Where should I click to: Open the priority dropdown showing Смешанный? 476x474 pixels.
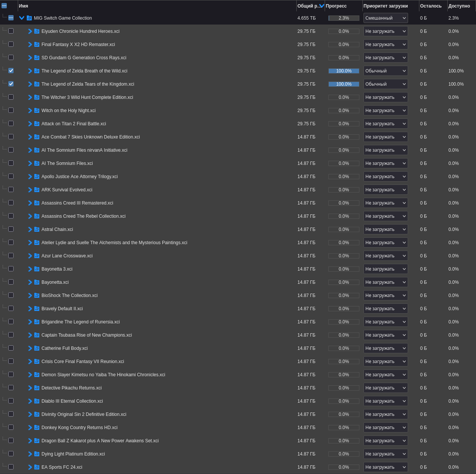pos(385,18)
